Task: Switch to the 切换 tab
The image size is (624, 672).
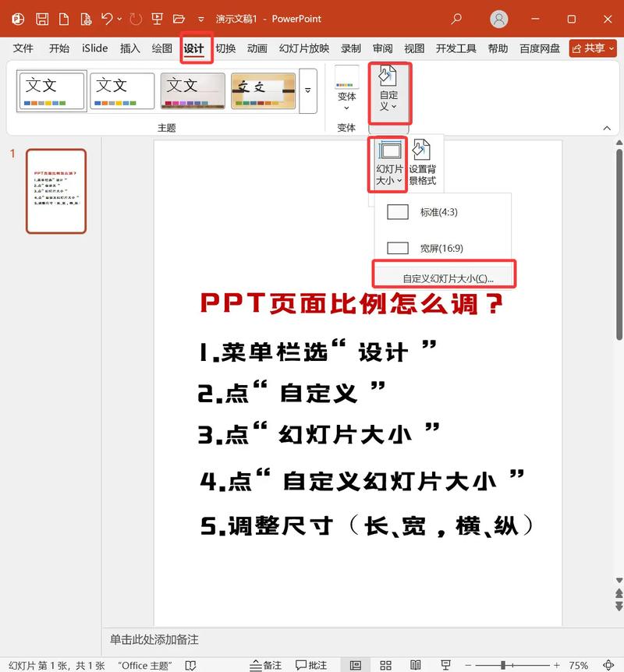Action: (x=225, y=48)
